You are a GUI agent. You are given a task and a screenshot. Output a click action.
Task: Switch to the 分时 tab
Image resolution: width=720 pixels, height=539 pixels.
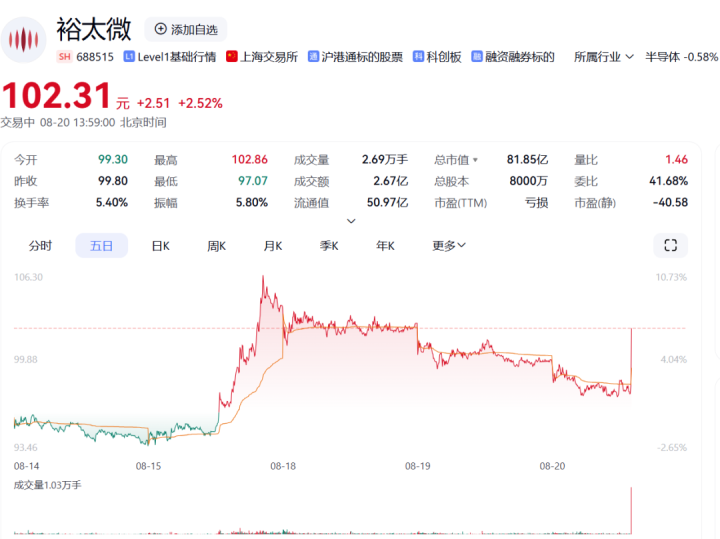[x=40, y=246]
